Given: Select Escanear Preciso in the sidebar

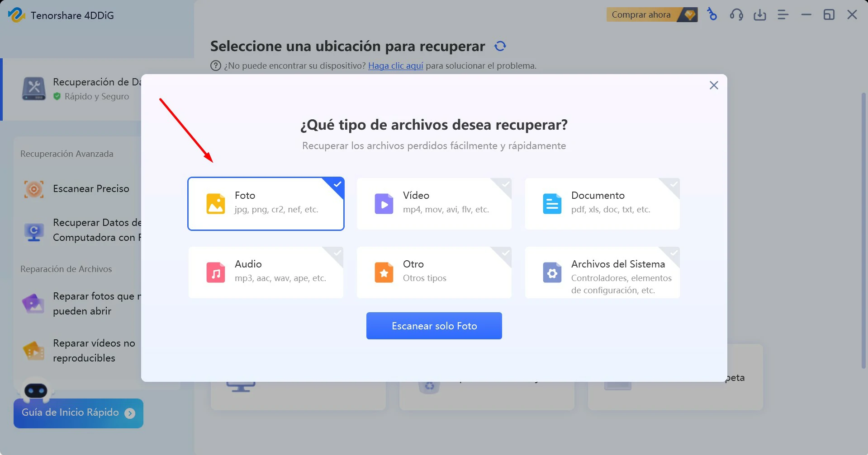Looking at the screenshot, I should (77, 189).
